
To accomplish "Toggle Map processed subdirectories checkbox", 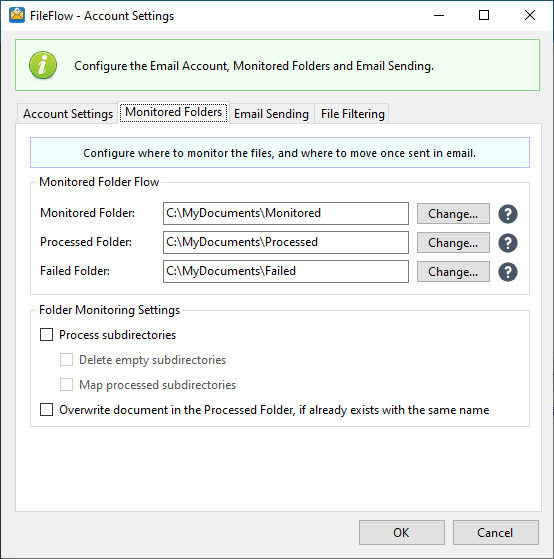I will [66, 385].
